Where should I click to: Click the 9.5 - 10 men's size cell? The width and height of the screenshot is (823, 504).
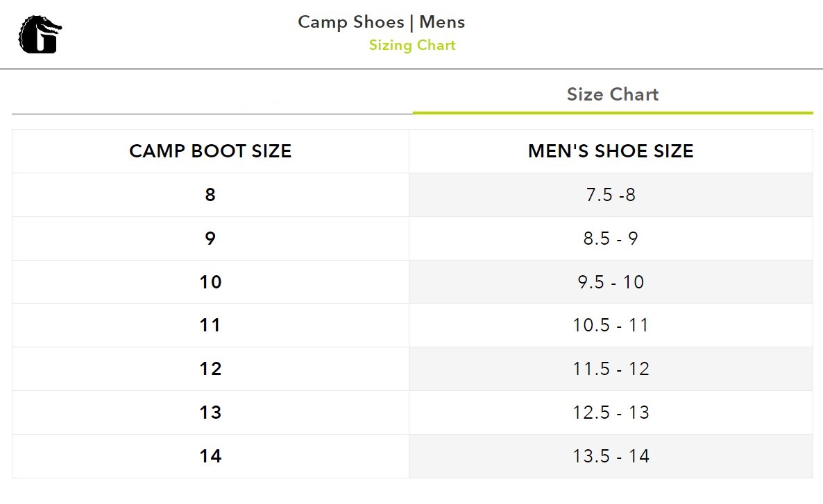[x=611, y=282]
